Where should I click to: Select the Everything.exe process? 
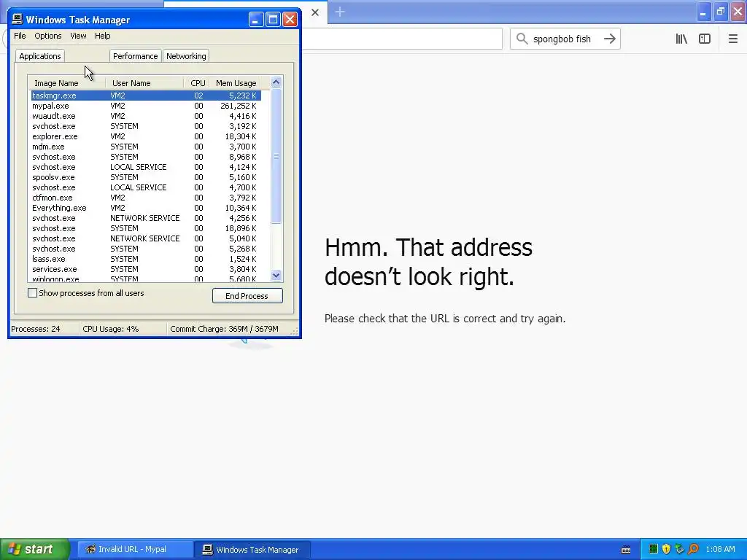coord(146,208)
